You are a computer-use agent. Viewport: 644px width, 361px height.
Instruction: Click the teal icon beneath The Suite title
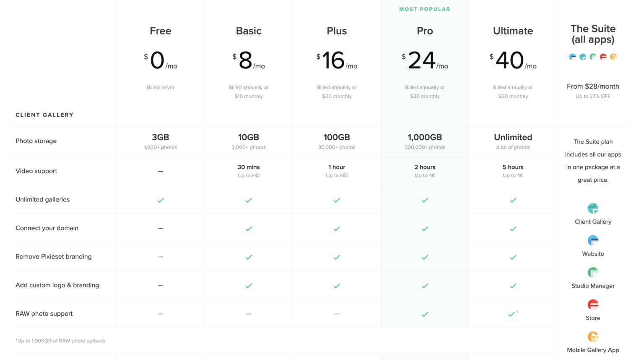coord(583,57)
